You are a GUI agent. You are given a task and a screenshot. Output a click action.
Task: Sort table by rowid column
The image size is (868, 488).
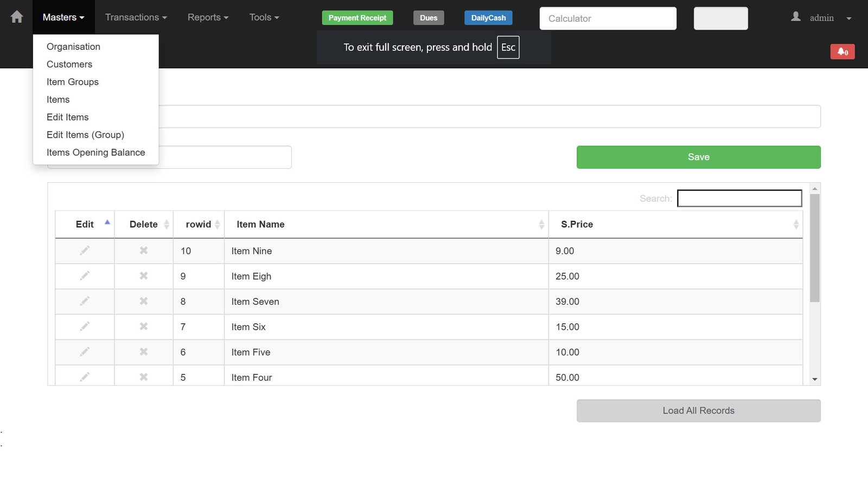tap(199, 224)
